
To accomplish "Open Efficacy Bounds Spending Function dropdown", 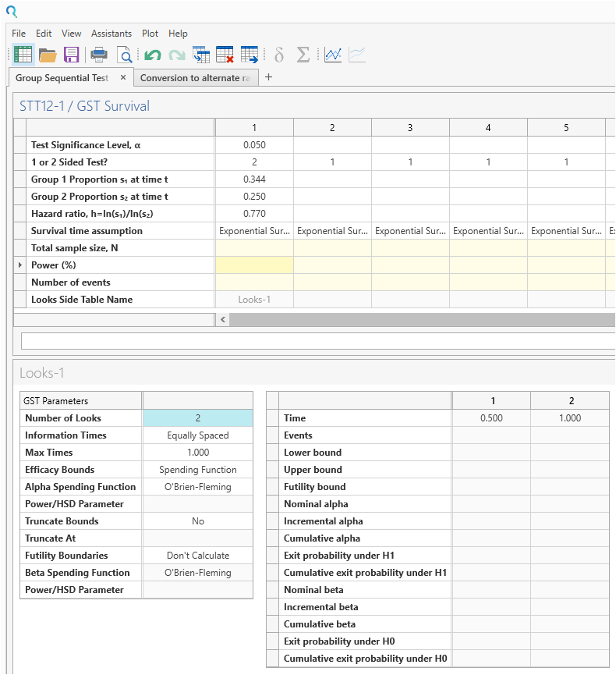I will click(x=198, y=470).
